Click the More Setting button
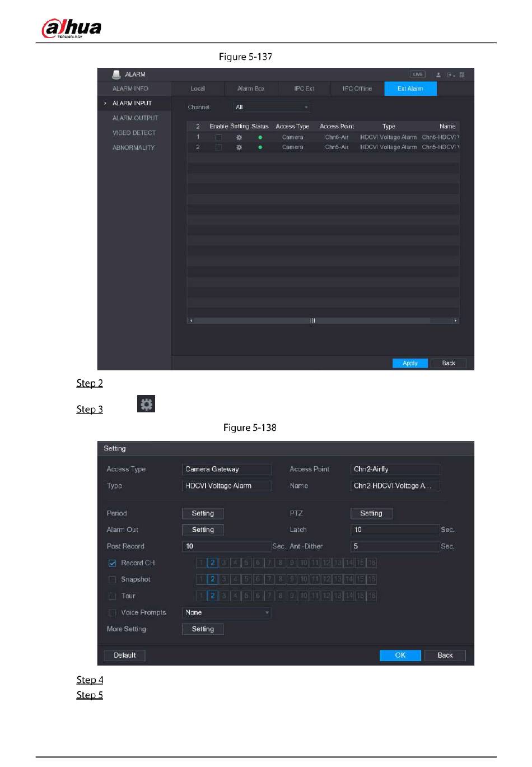Viewport: 532px width, 767px height. [x=203, y=629]
